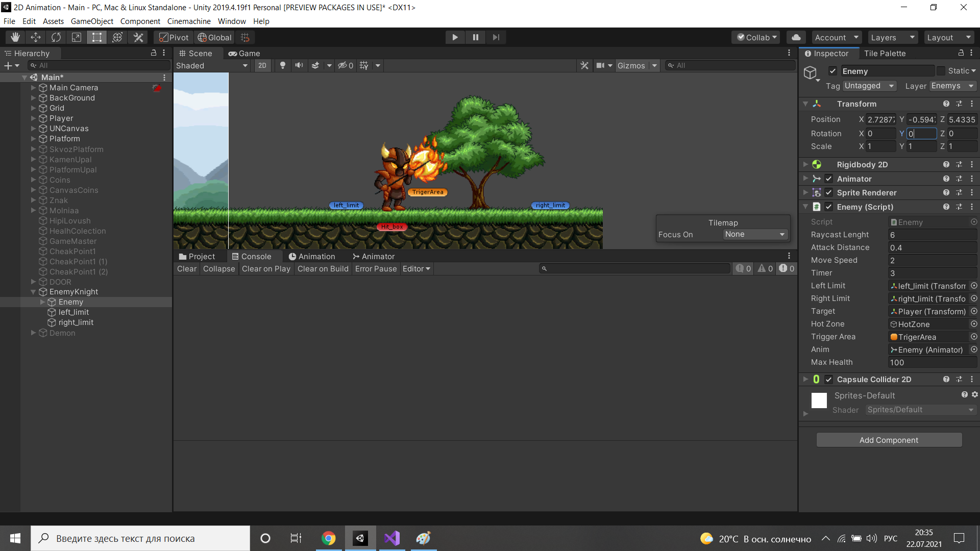Expand the Rigidbody 2D component
The image size is (980, 551).
pos(805,164)
